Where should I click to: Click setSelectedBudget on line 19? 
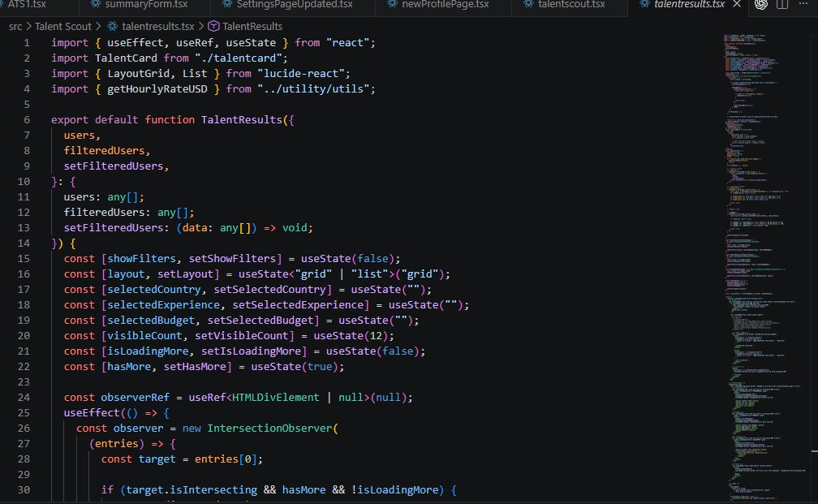click(x=260, y=321)
